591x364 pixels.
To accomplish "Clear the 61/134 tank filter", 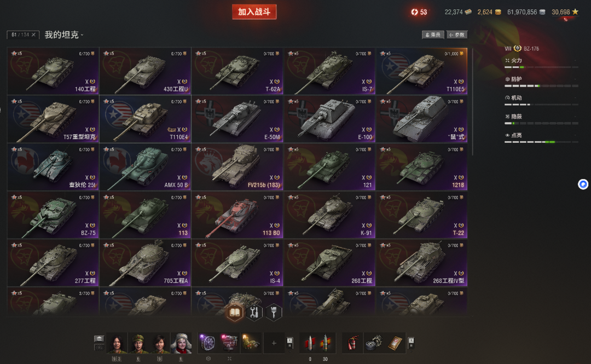I will coord(33,34).
